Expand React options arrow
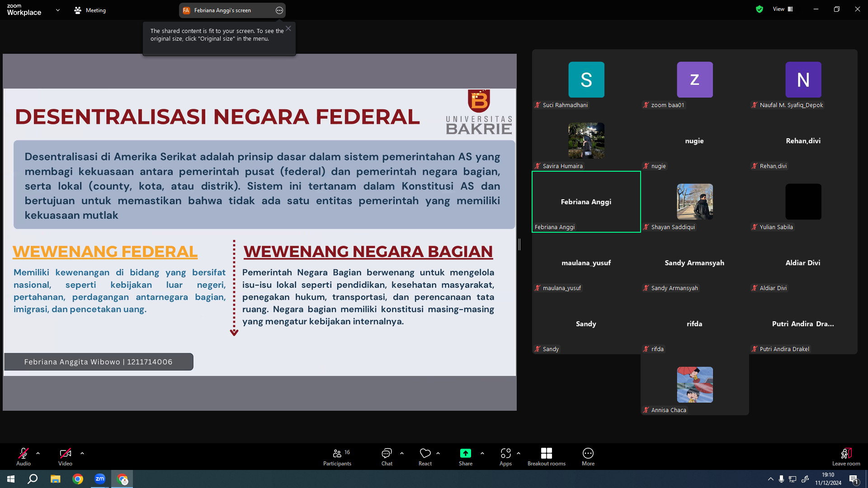868x488 pixels. tap(438, 453)
